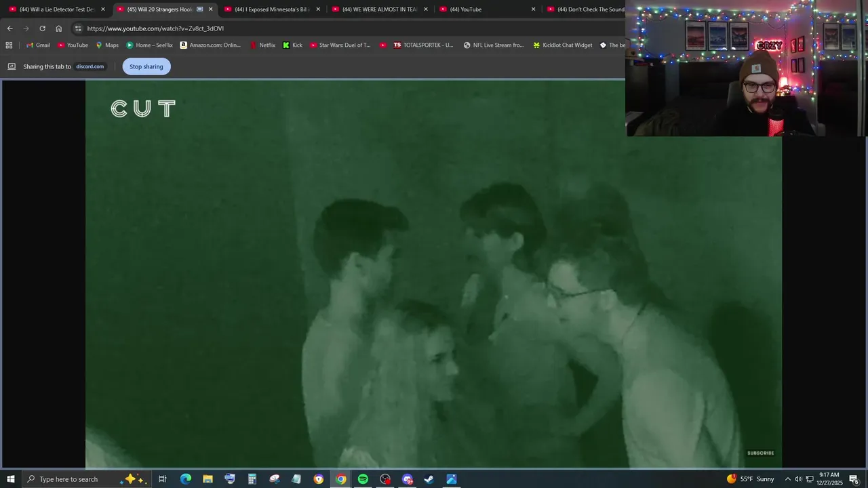This screenshot has height=488, width=868.
Task: Switch to 'Don't Check The Sound' tab
Action: [586, 9]
